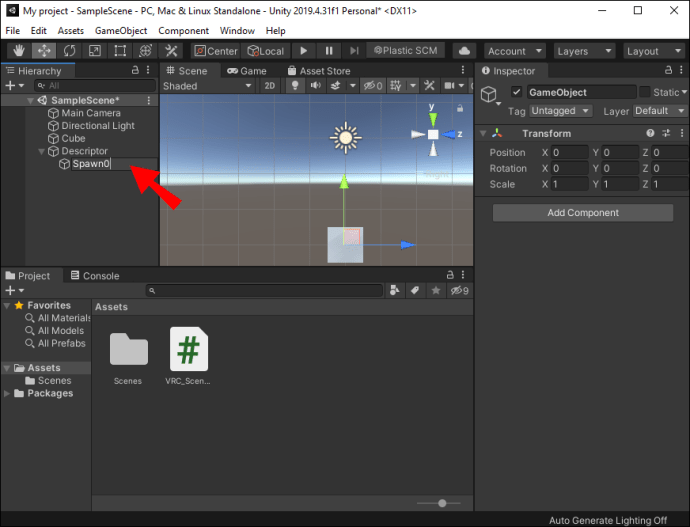Open the File menu
This screenshot has height=527, width=690.
point(13,31)
